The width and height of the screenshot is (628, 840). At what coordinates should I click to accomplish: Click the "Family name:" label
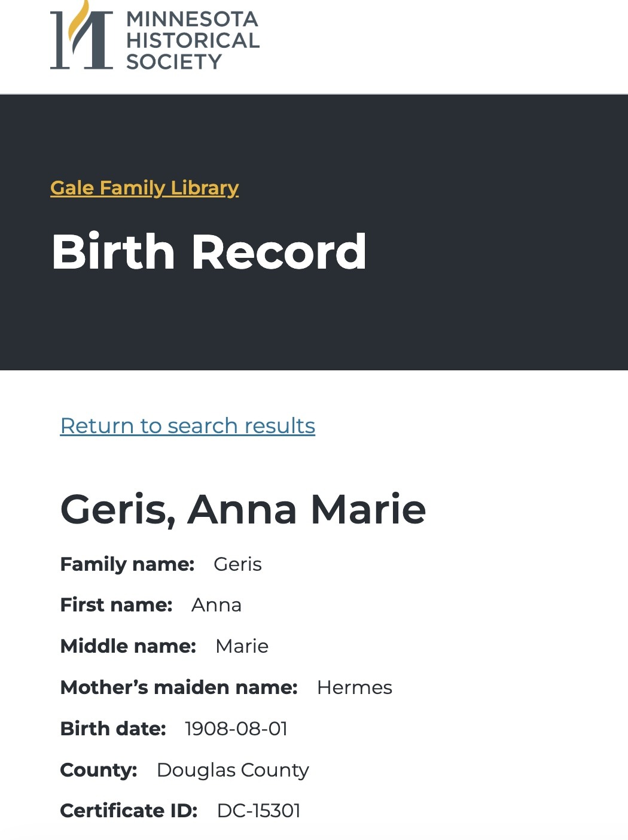(127, 564)
